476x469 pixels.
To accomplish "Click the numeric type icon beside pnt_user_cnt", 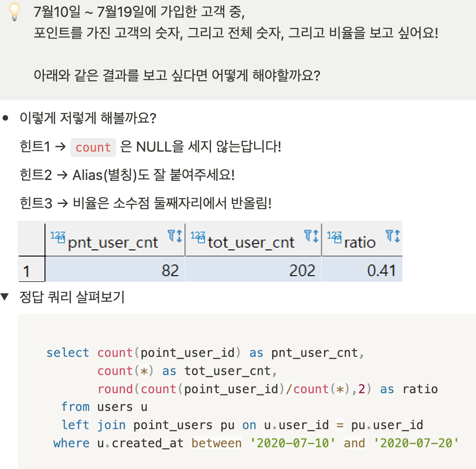I will pyautogui.click(x=58, y=237).
